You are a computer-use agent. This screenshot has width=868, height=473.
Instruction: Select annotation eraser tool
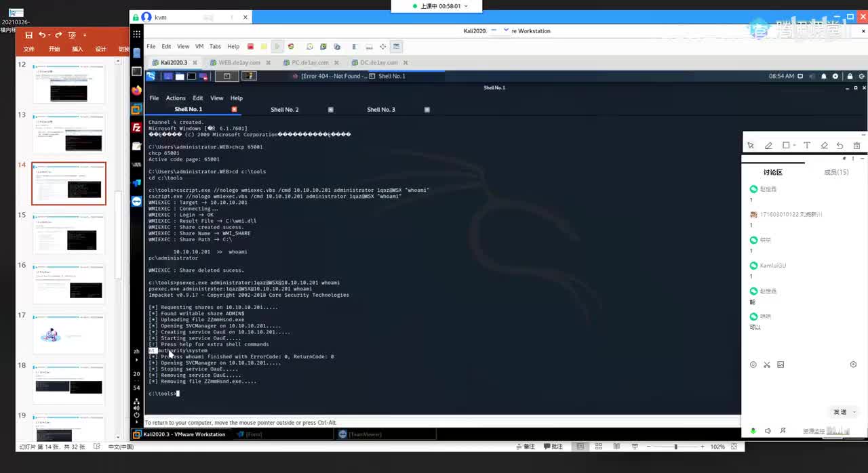point(824,146)
